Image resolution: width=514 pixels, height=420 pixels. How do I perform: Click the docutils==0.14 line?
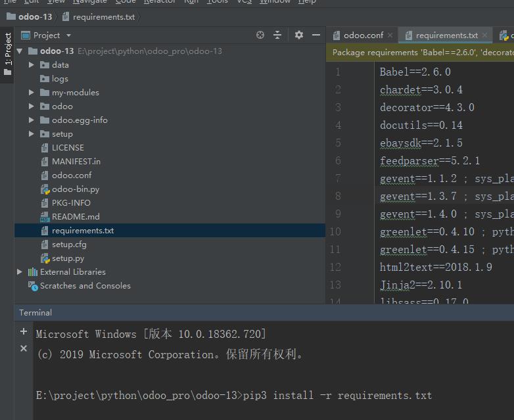point(421,125)
